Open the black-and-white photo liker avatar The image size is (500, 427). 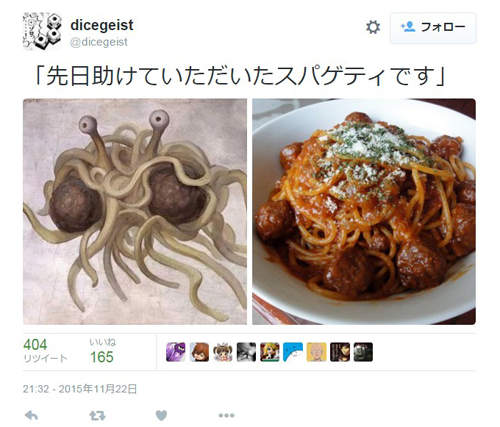(x=246, y=352)
